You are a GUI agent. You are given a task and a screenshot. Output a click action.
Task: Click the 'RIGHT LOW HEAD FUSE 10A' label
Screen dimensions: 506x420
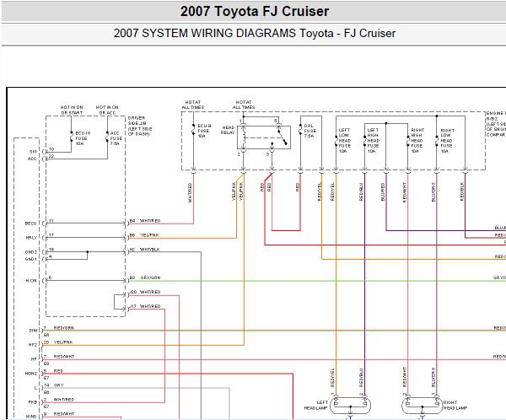pyautogui.click(x=447, y=141)
